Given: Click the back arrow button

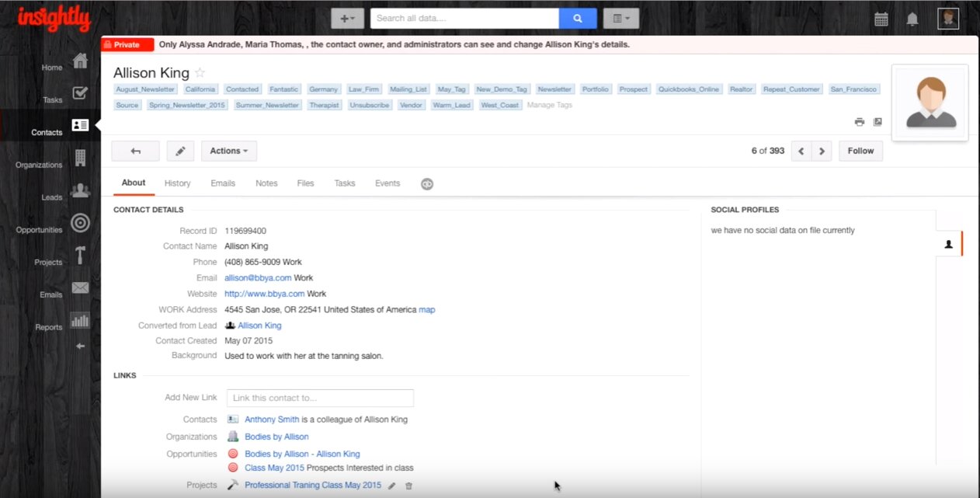Looking at the screenshot, I should click(x=135, y=151).
